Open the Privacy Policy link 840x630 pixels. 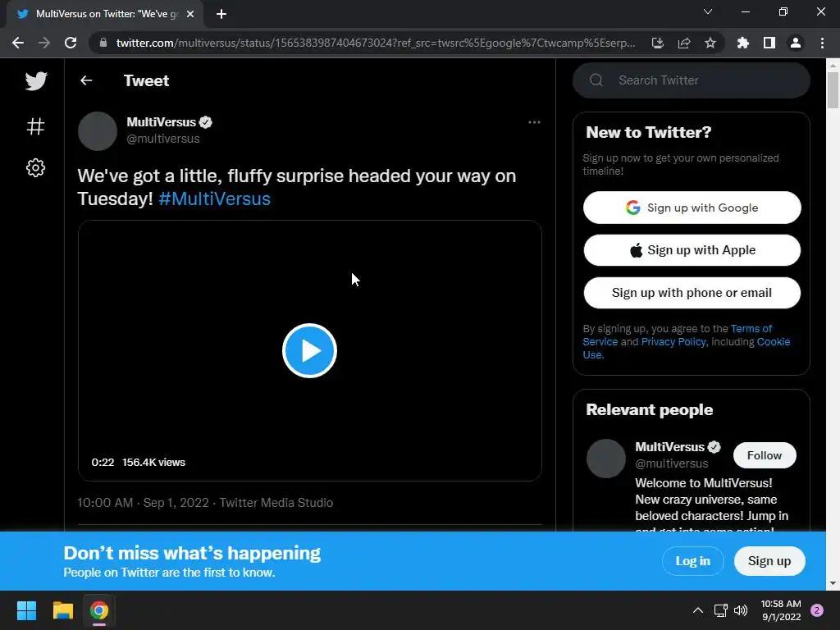(673, 342)
